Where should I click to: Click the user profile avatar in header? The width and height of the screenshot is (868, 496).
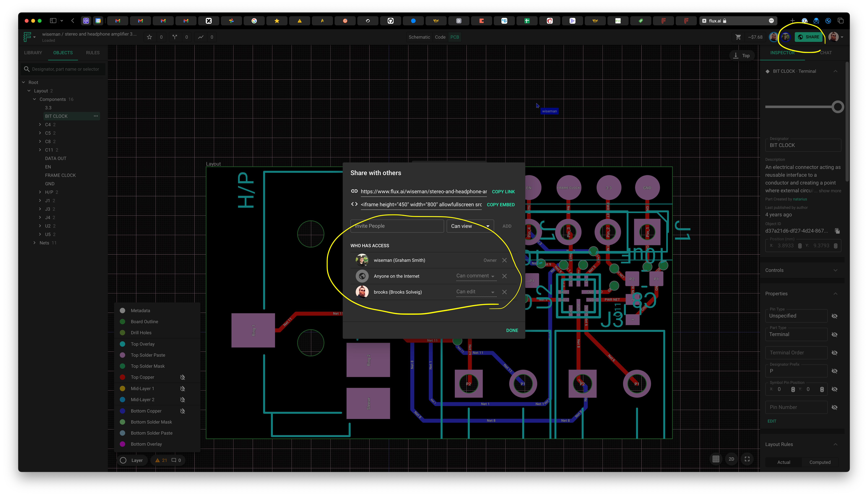point(833,37)
